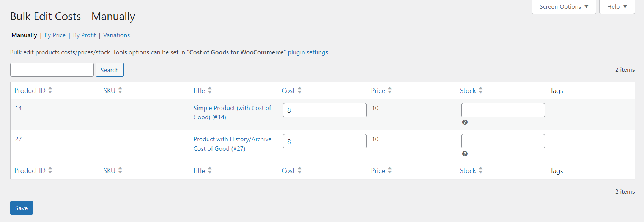This screenshot has height=222, width=644.
Task: Click price value 10 in product 14 row
Action: click(375, 108)
